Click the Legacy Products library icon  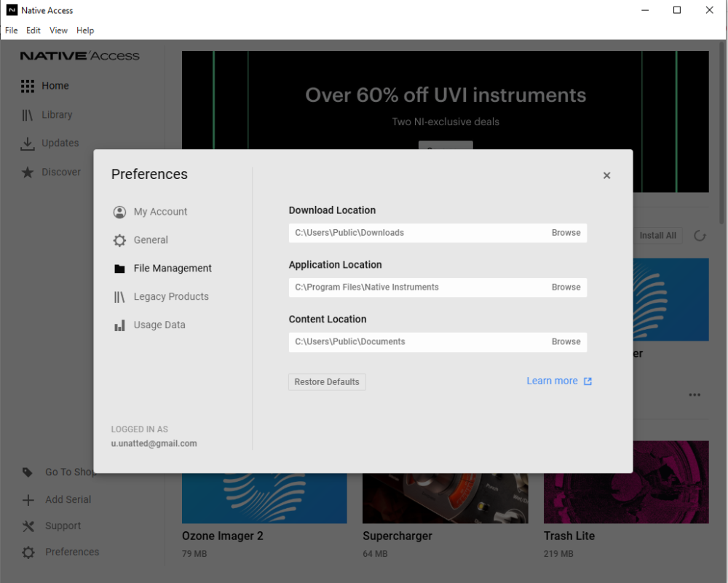point(119,297)
